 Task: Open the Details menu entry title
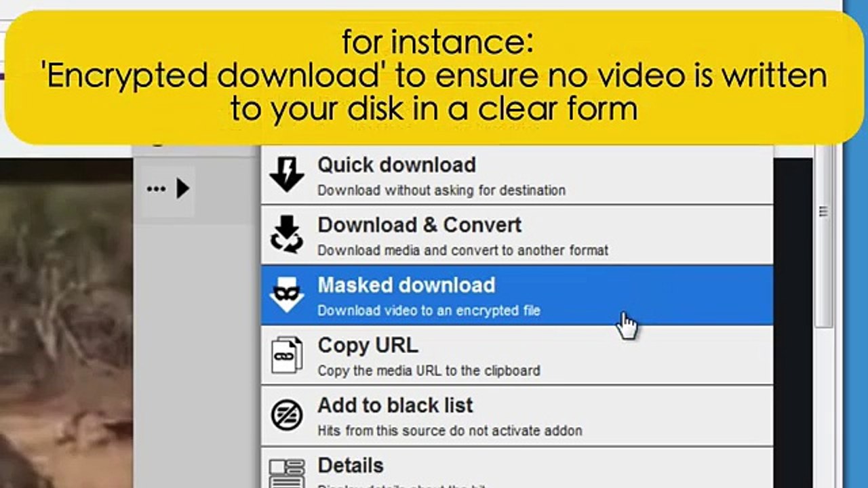click(351, 466)
